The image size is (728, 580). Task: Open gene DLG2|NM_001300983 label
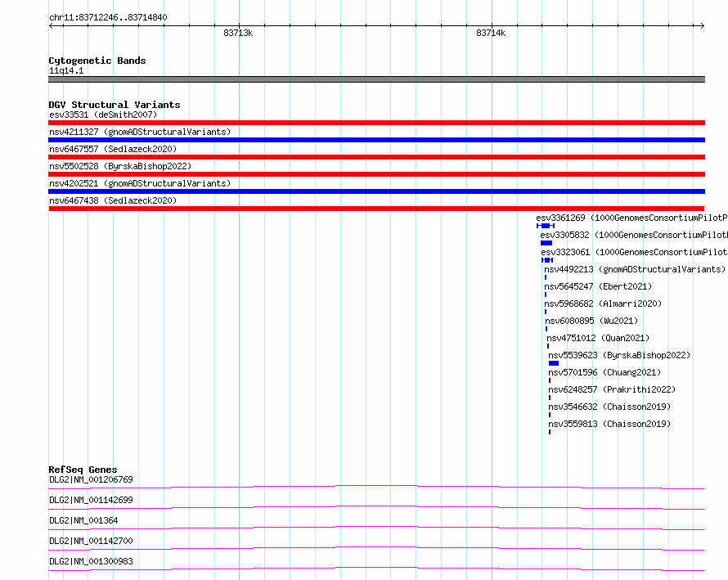91,561
